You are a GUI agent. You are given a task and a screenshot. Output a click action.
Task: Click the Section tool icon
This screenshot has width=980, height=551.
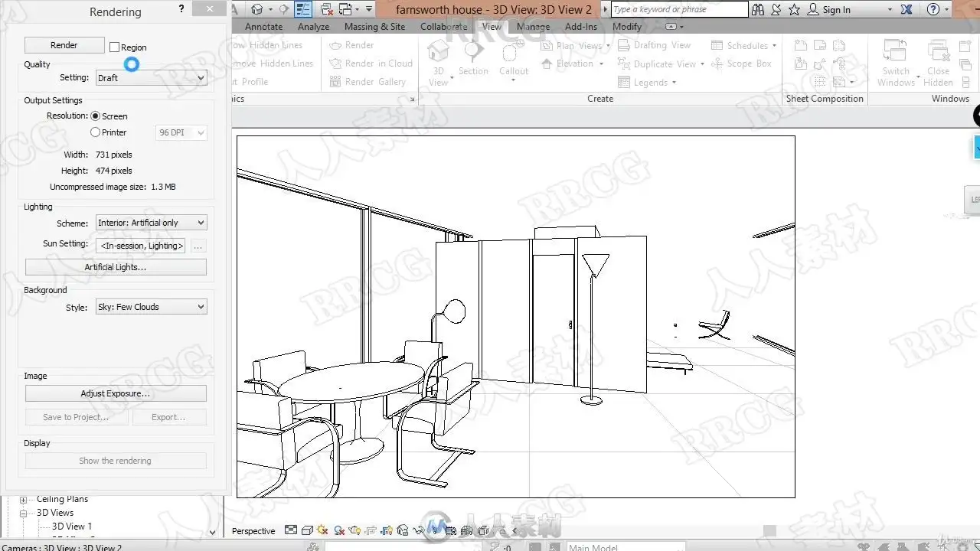pos(473,52)
